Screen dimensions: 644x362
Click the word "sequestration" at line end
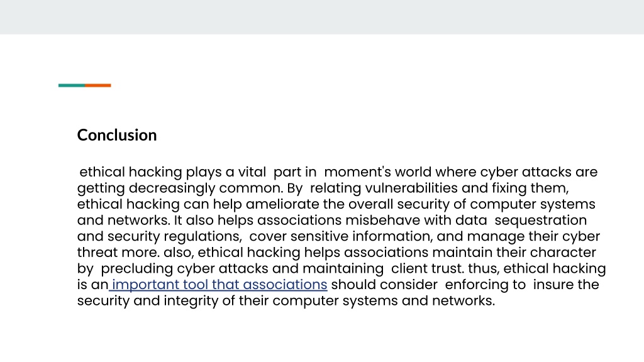tap(540, 220)
